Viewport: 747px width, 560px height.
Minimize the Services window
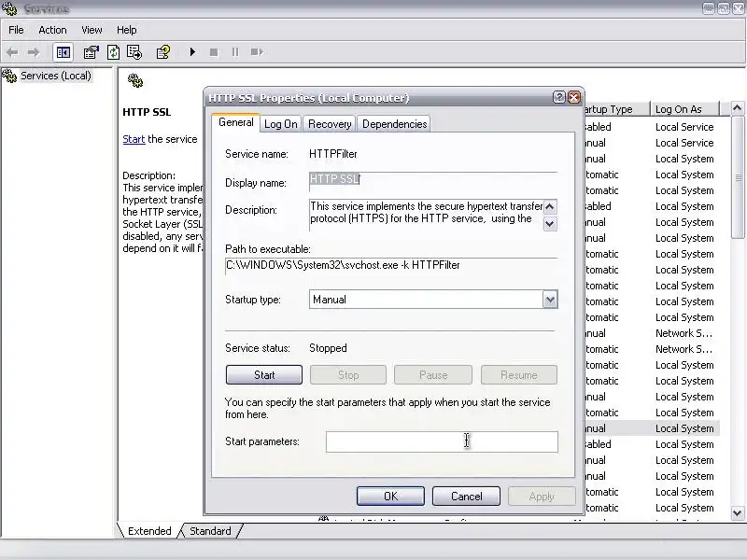pyautogui.click(x=709, y=8)
